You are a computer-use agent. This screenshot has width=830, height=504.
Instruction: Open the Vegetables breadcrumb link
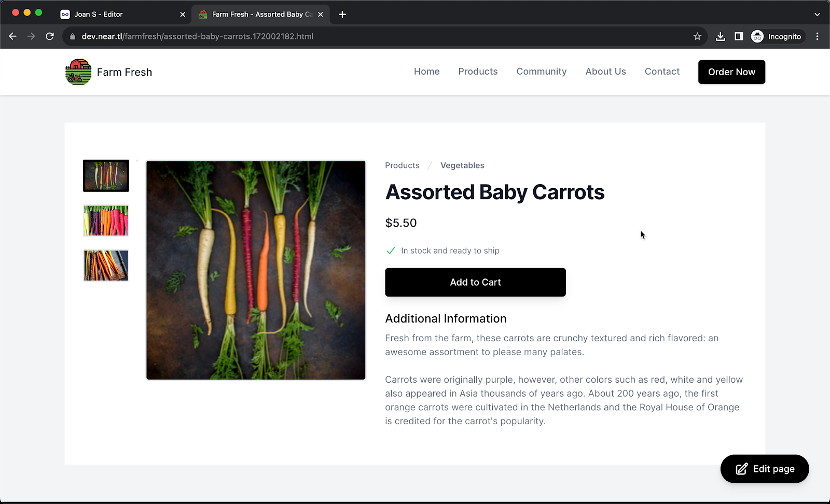coord(462,165)
